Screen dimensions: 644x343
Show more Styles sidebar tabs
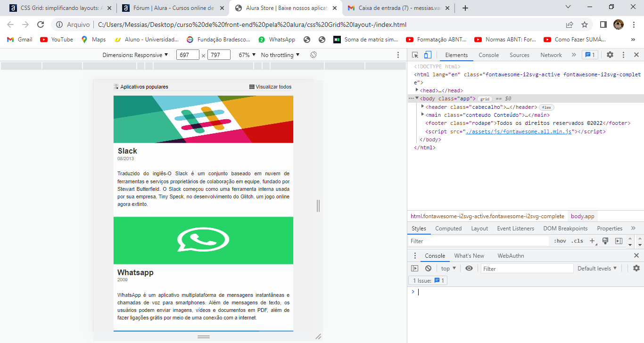[633, 229]
